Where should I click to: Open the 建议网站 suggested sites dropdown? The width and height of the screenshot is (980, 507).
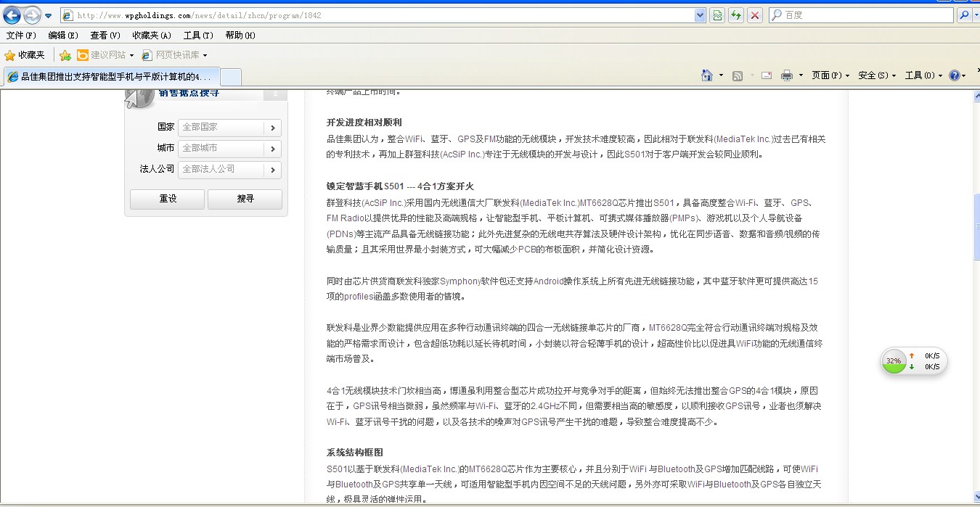click(x=105, y=55)
